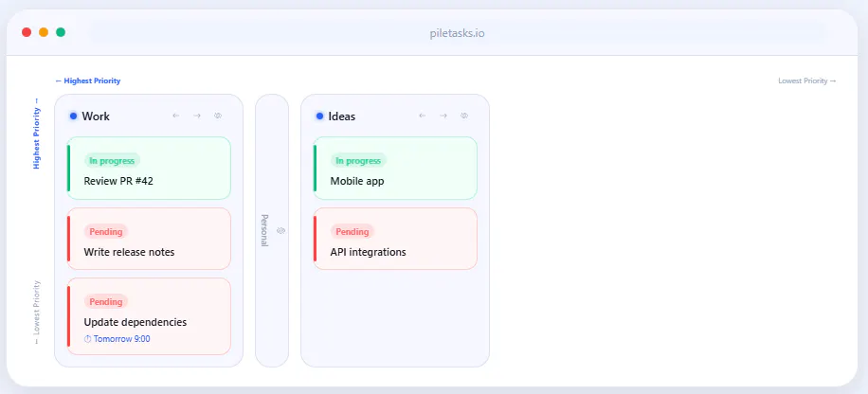This screenshot has height=394, width=868.
Task: Click the Pending badge on API integrations
Action: click(353, 231)
